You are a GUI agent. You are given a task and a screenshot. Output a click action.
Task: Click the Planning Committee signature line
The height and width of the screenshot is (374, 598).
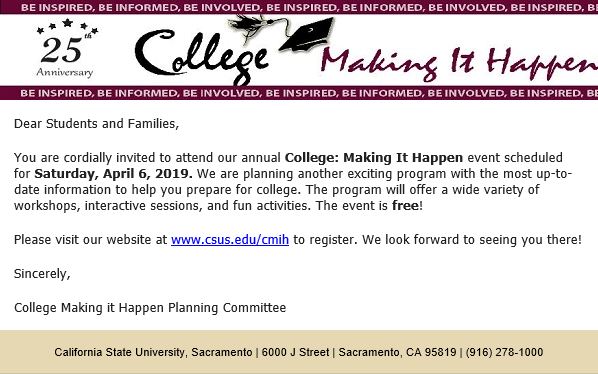[x=150, y=308]
